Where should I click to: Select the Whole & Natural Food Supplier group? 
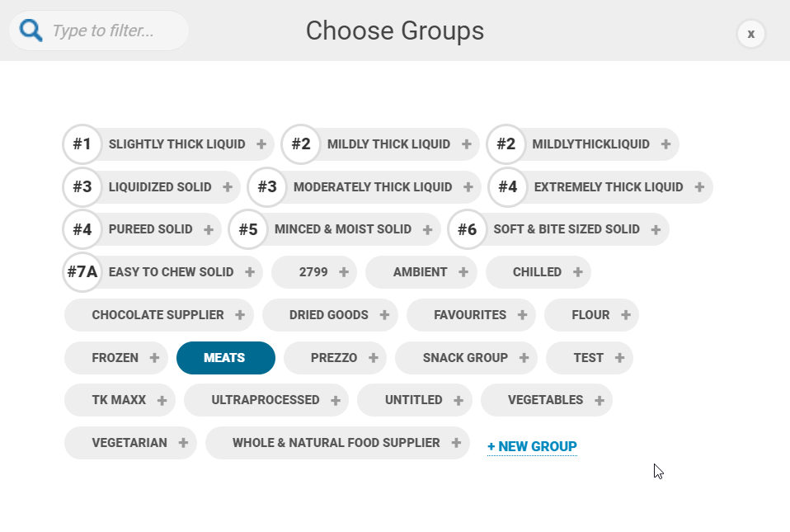pos(337,443)
